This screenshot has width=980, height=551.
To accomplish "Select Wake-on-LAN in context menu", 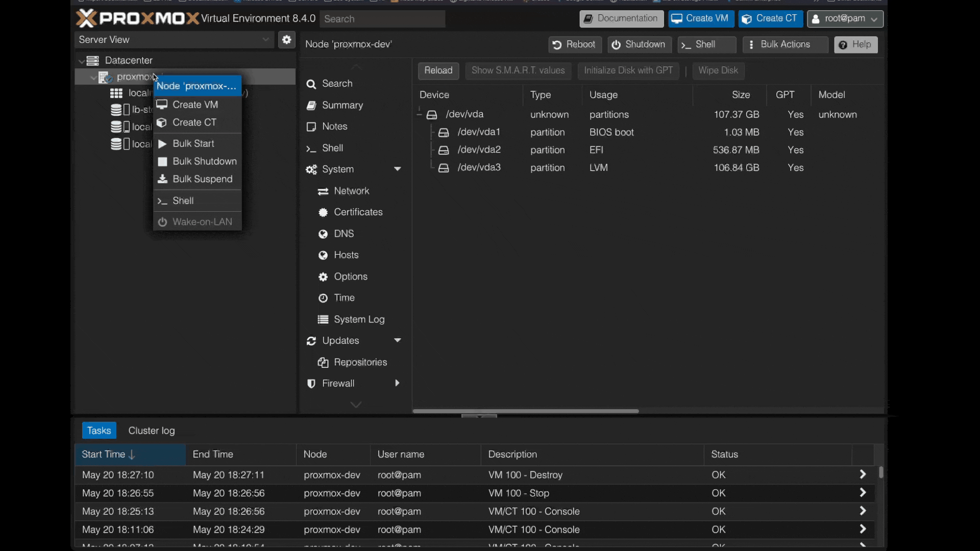I will (x=197, y=222).
